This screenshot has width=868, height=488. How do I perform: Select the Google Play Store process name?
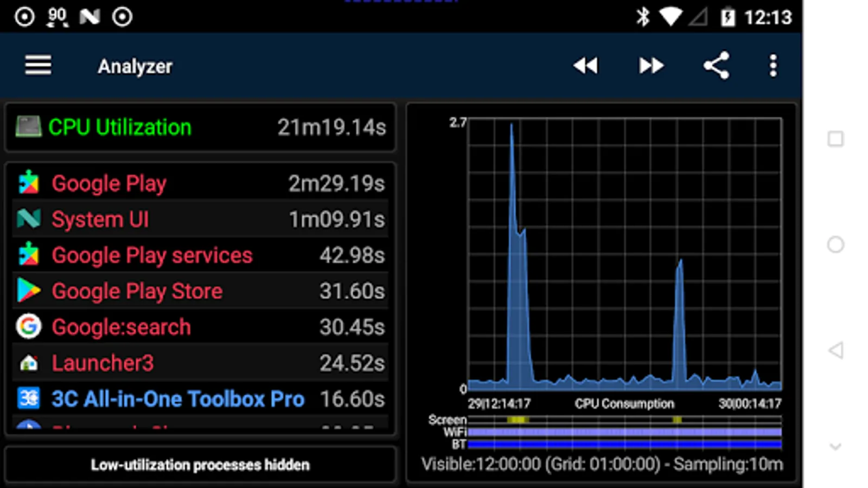pyautogui.click(x=137, y=291)
